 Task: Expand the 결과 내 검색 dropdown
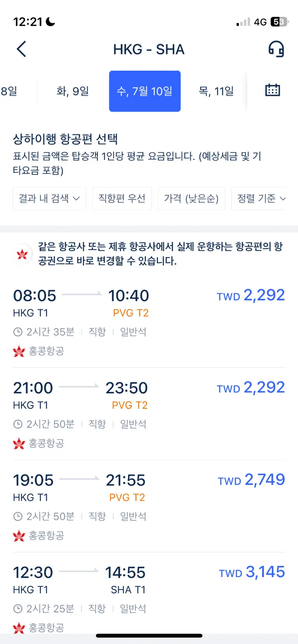[x=49, y=198]
